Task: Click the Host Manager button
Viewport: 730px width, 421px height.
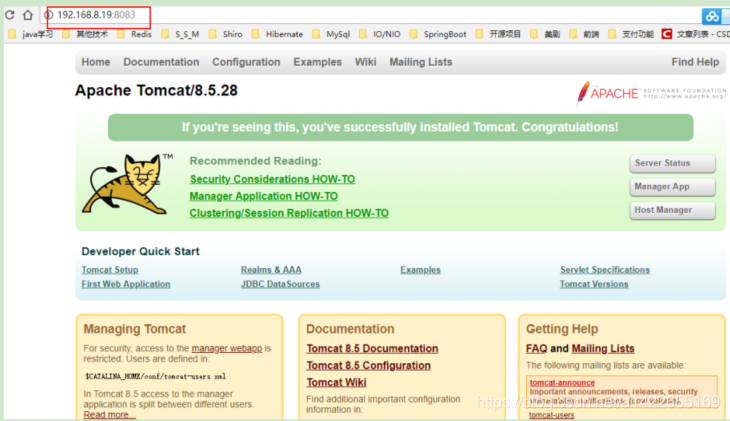Action: click(x=672, y=210)
